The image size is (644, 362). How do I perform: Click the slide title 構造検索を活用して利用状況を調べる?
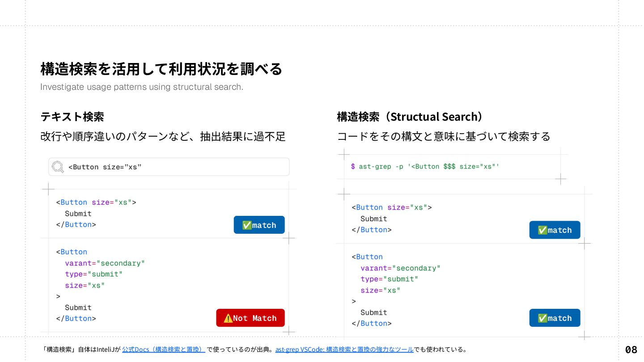click(x=161, y=69)
